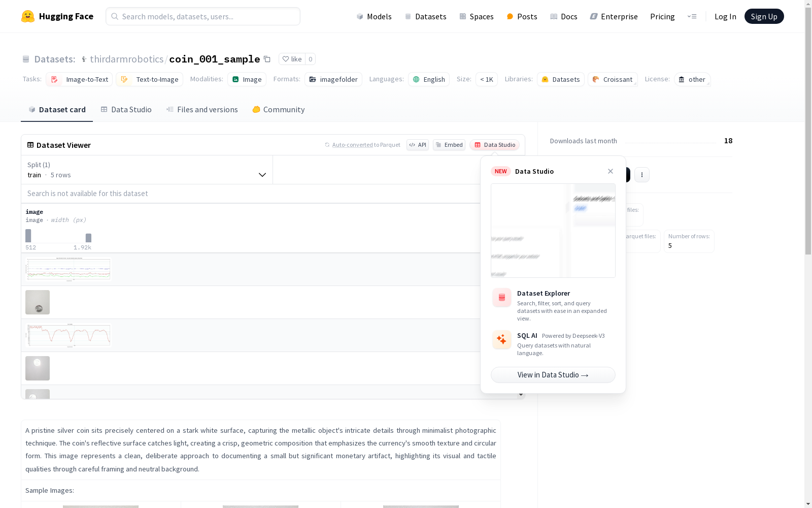The image size is (812, 508).
Task: Close the Data Studio popup
Action: tap(611, 171)
